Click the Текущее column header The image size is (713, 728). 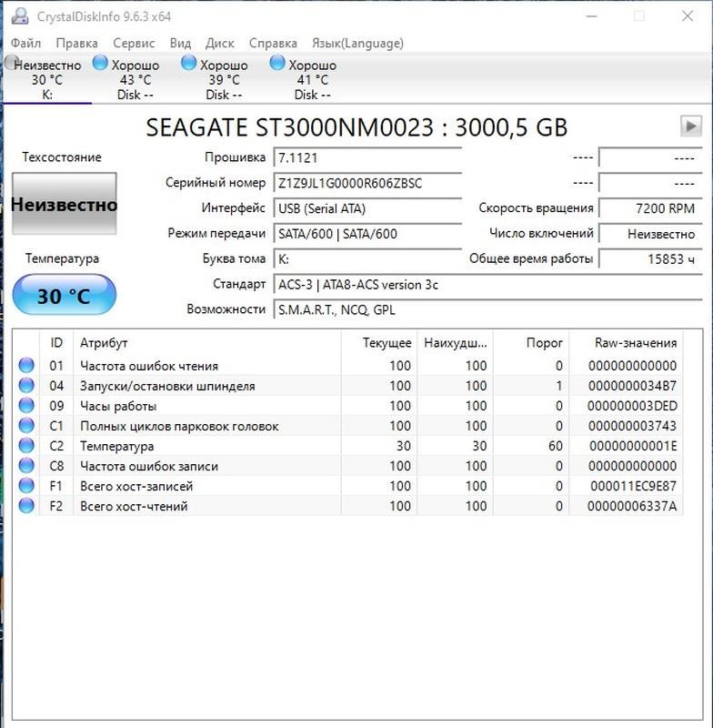point(379,343)
